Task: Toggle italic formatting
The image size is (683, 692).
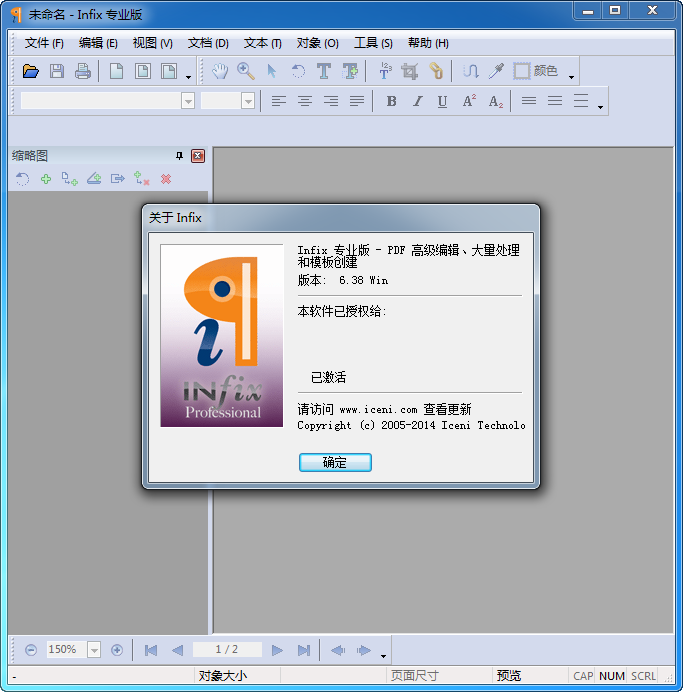Action: tap(417, 102)
